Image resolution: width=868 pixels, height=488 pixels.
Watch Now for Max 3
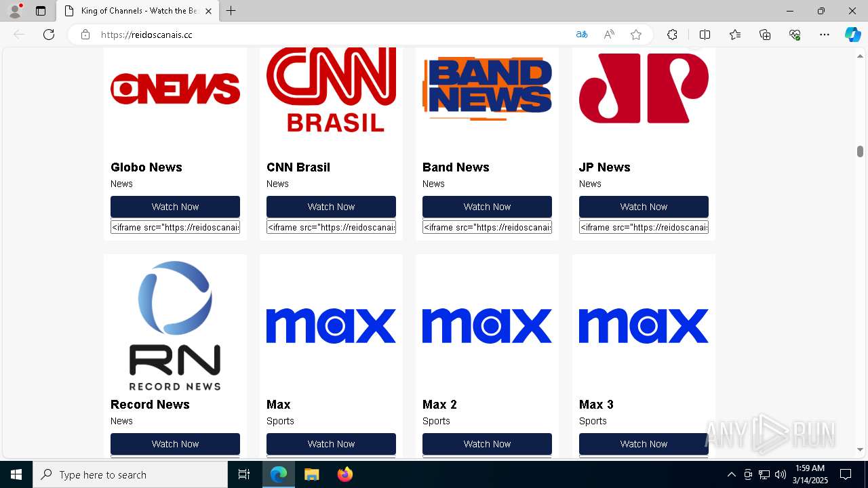(x=644, y=444)
